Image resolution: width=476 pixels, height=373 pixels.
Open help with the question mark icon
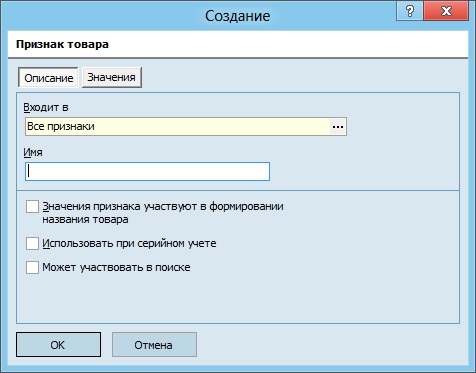pos(410,11)
